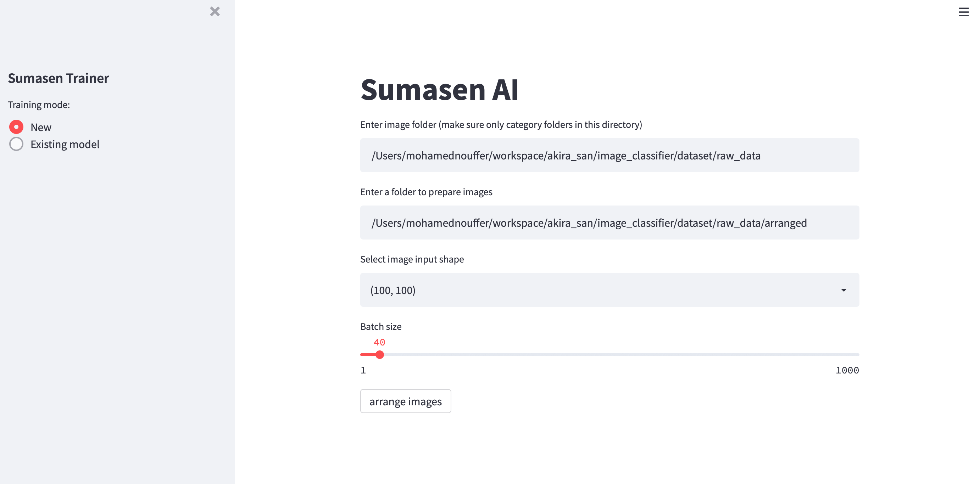Image resolution: width=980 pixels, height=484 pixels.
Task: Click the slider maximum label "1000"
Action: pos(847,370)
